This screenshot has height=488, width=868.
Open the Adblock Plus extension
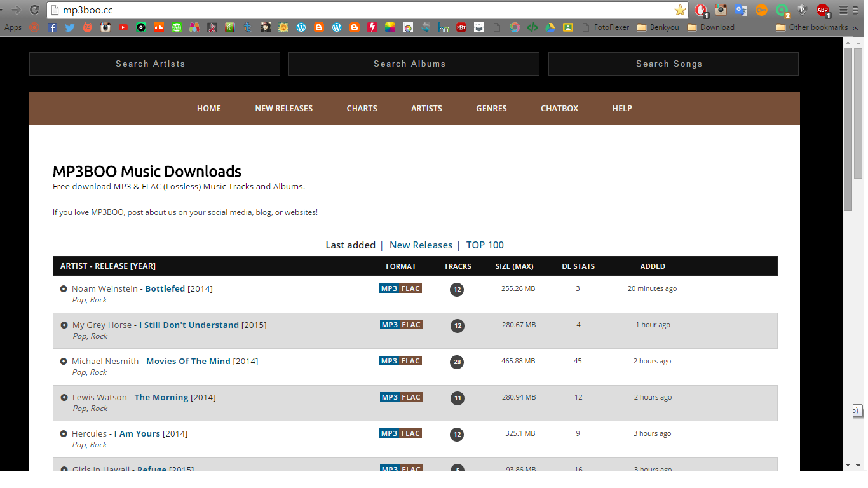[823, 10]
